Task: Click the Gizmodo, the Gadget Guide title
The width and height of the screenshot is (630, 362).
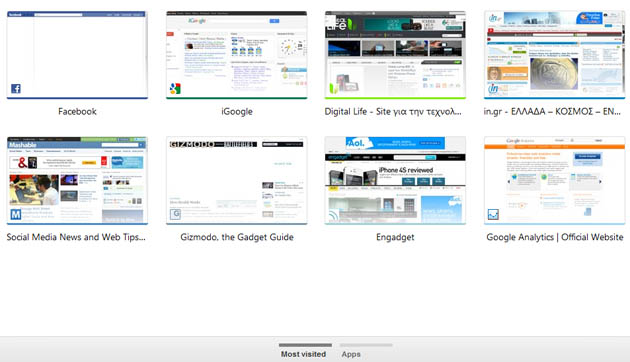Action: tap(237, 237)
